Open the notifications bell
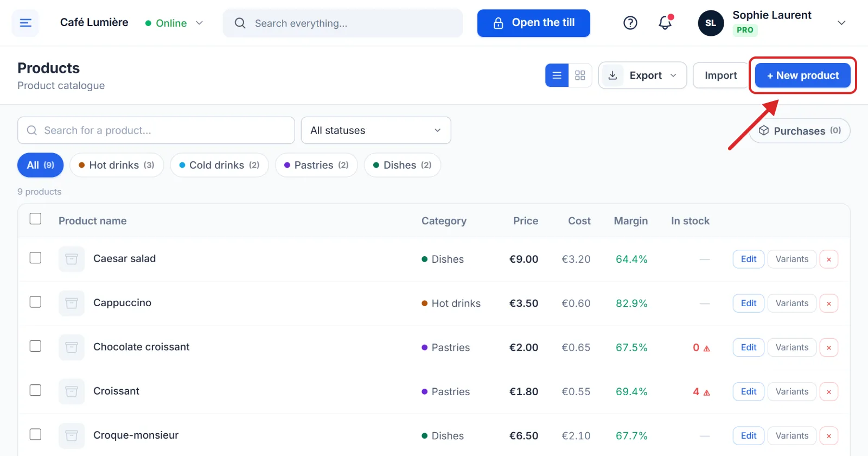The width and height of the screenshot is (868, 456). click(665, 23)
